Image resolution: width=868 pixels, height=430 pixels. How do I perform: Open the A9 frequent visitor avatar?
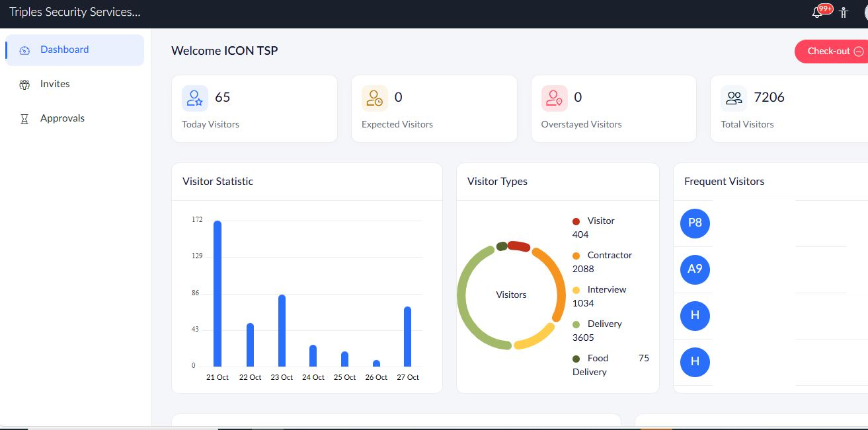(695, 269)
